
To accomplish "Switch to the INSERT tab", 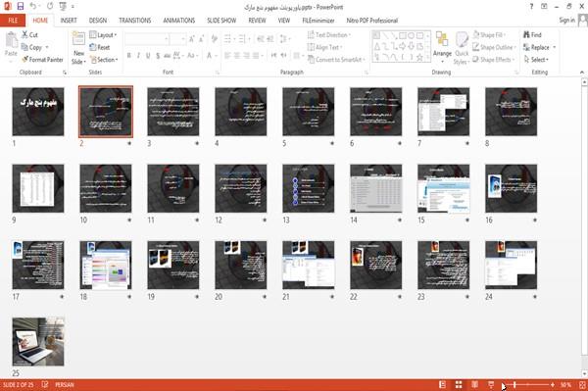I will (69, 21).
